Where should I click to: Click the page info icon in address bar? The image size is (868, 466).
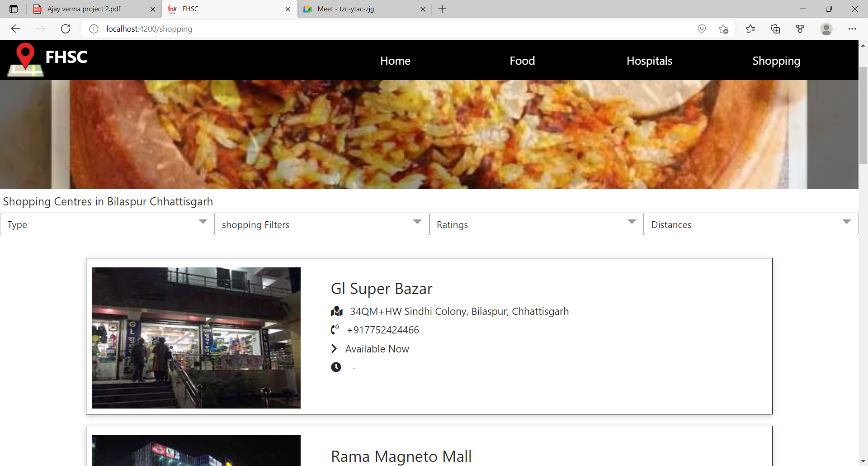pos(94,29)
